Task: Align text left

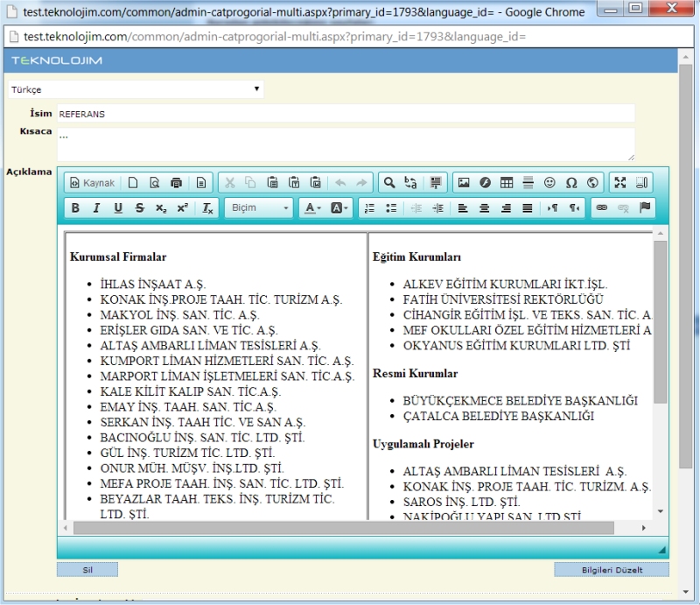Action: (x=463, y=208)
